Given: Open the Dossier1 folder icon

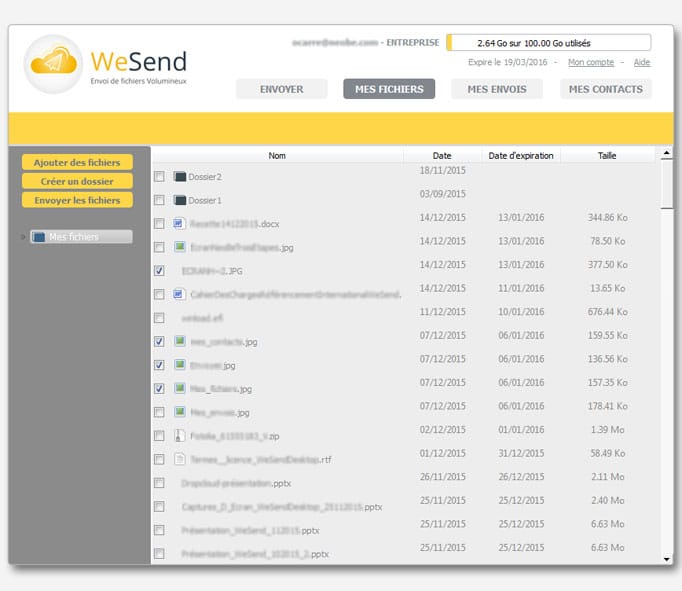Looking at the screenshot, I should [x=180, y=200].
